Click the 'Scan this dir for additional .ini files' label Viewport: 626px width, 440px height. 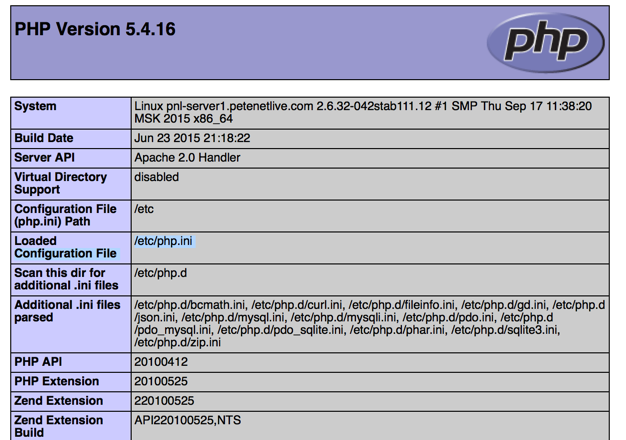[x=66, y=279]
